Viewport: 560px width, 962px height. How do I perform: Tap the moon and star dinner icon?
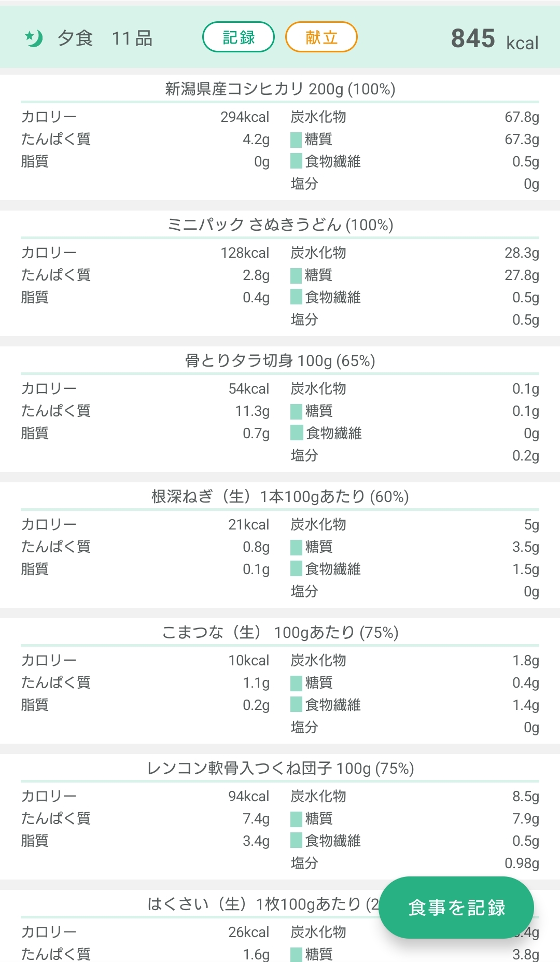[34, 38]
